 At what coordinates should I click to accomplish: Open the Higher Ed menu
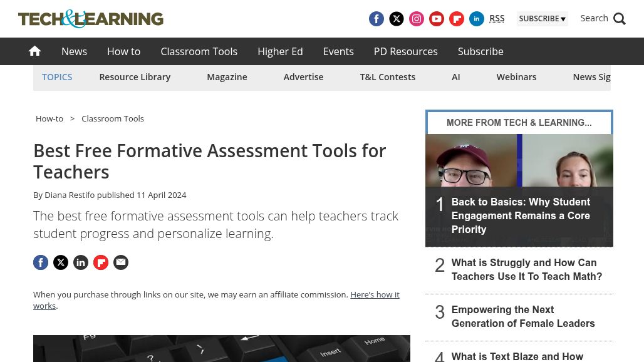pyautogui.click(x=280, y=51)
